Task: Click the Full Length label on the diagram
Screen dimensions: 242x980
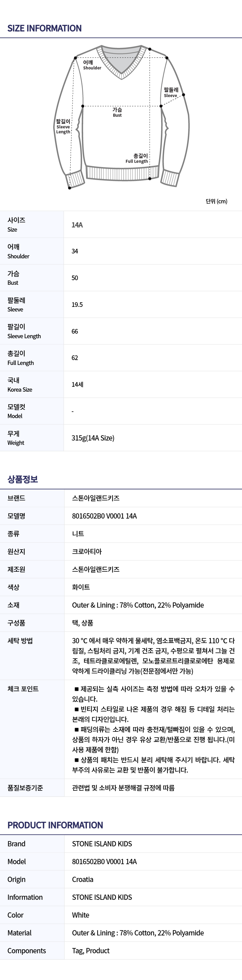Action: [x=137, y=158]
